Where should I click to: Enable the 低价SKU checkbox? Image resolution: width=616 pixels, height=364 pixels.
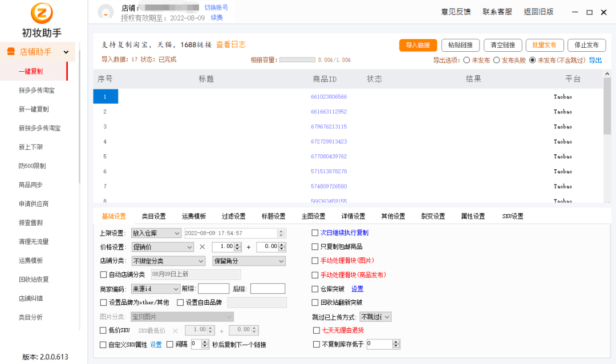103,330
